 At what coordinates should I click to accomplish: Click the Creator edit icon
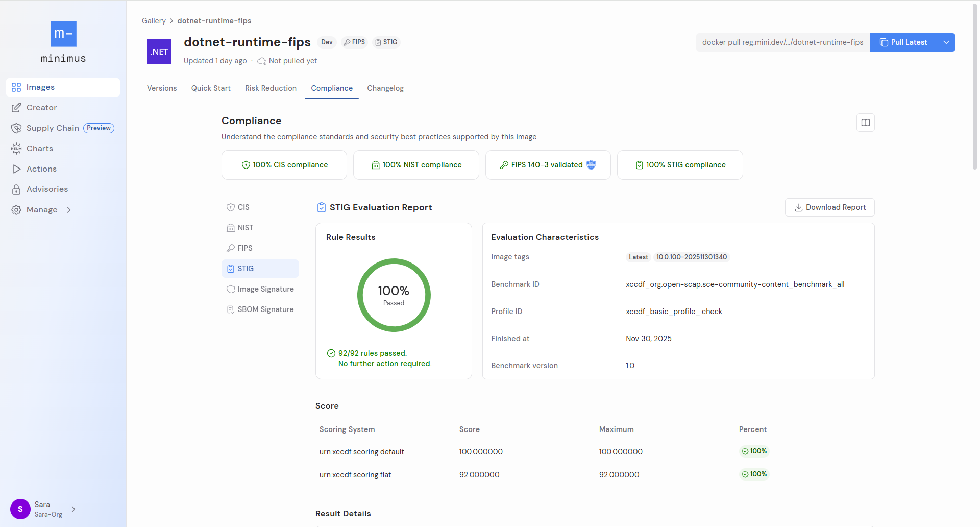tap(16, 108)
